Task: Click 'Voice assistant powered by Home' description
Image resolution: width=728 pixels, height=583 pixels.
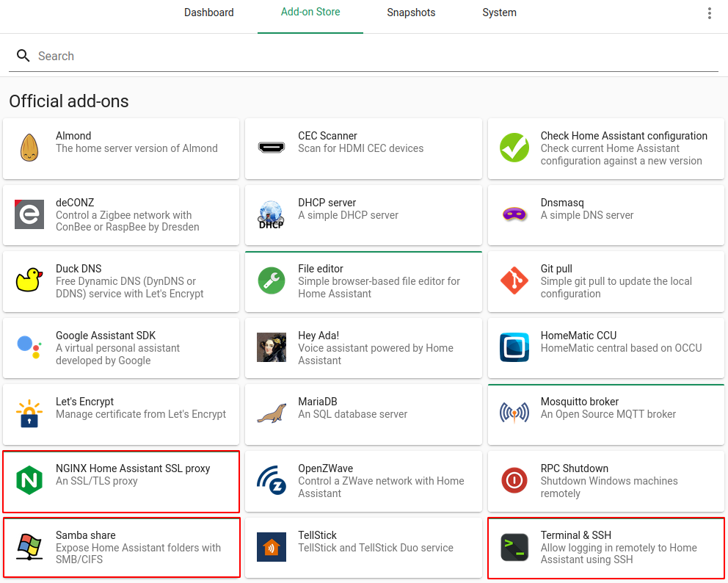Action: tap(376, 355)
